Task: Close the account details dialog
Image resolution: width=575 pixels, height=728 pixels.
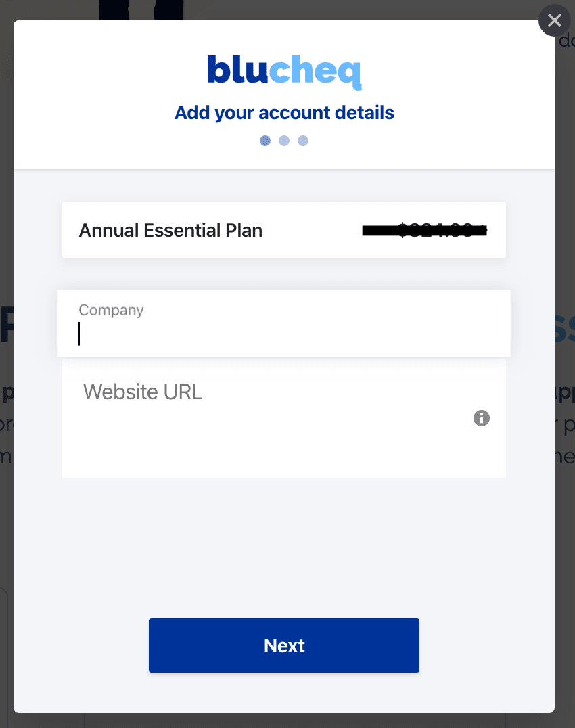Action: [555, 21]
